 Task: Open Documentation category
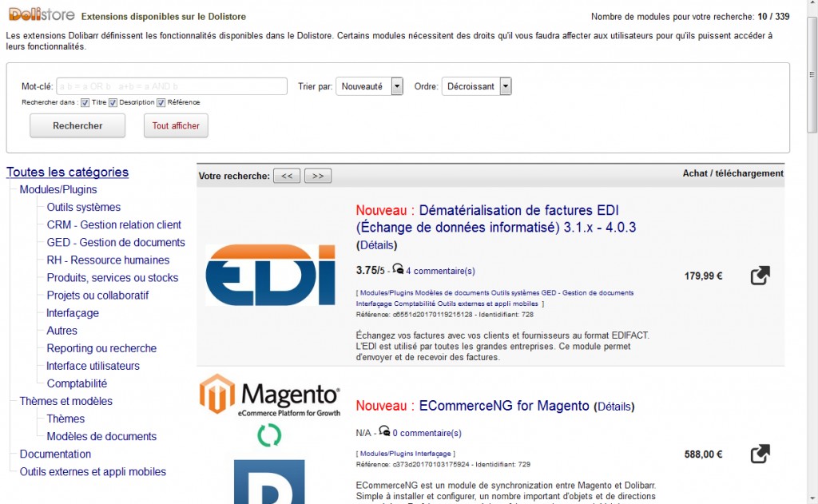(55, 454)
